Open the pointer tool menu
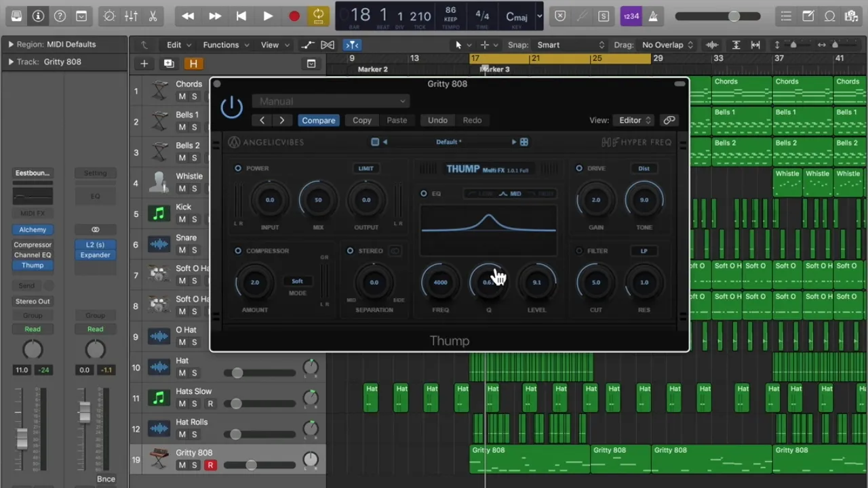This screenshot has width=868, height=488. [463, 45]
